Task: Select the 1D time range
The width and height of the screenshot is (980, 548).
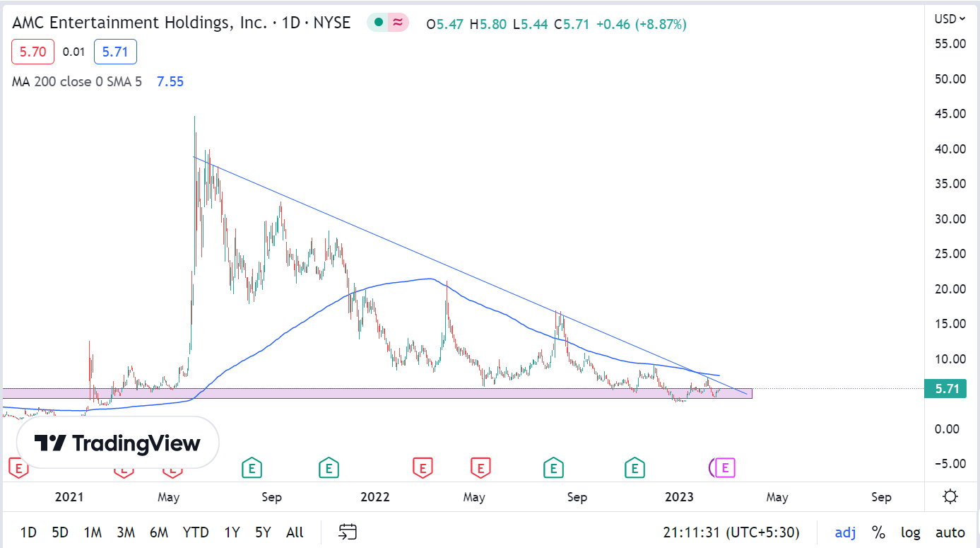Action: [28, 532]
